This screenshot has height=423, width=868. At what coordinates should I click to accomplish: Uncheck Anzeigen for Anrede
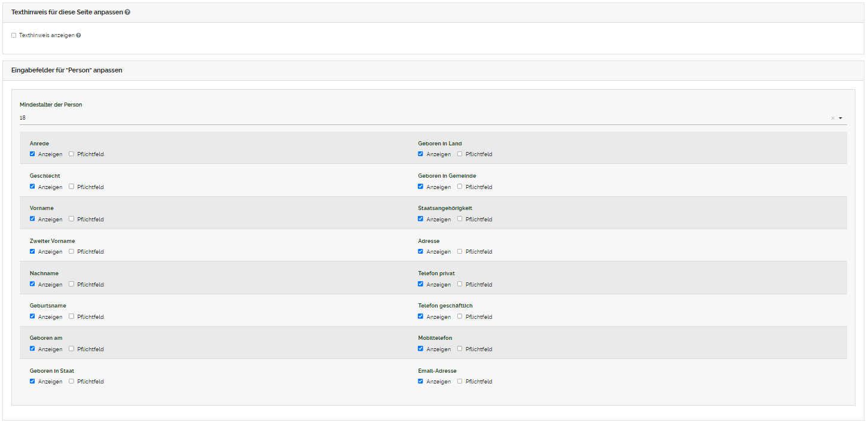tap(32, 154)
